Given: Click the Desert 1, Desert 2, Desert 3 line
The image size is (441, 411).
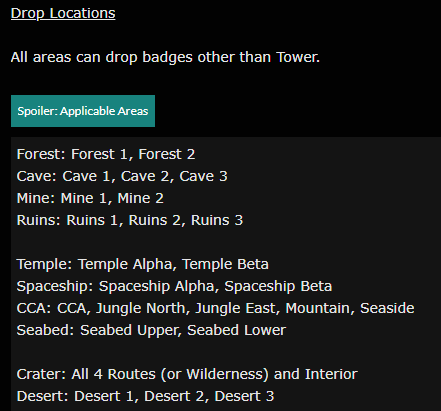Looking at the screenshot, I should (145, 396).
